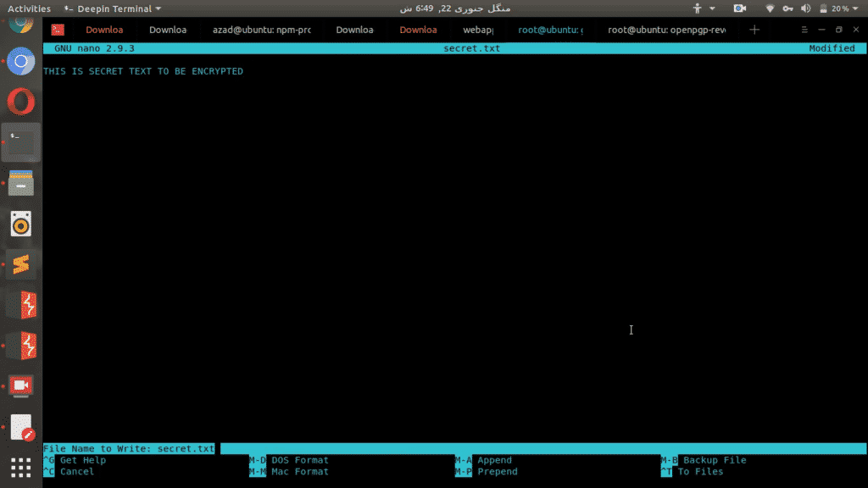Expand the network indicator dropdown

coord(770,8)
